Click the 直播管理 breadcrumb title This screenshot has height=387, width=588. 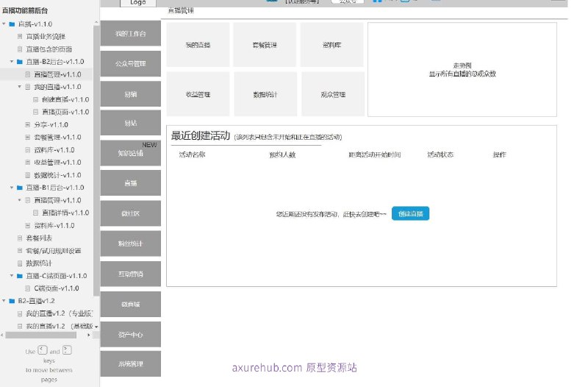[x=181, y=10]
